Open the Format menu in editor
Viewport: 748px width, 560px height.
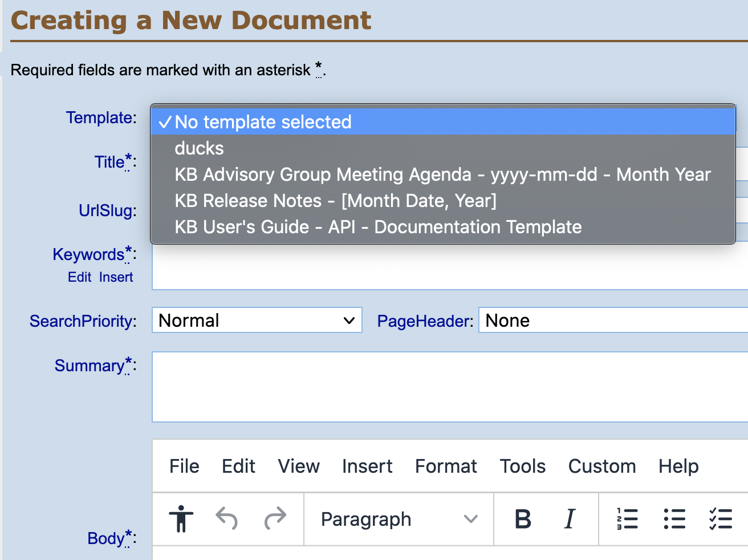click(445, 466)
